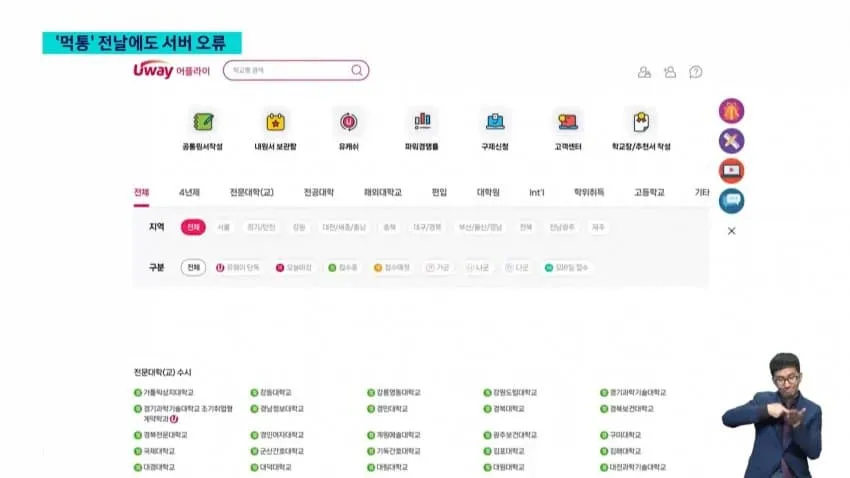The image size is (850, 478).
Task: Open the 유캐쉬 icon
Action: coord(349,121)
